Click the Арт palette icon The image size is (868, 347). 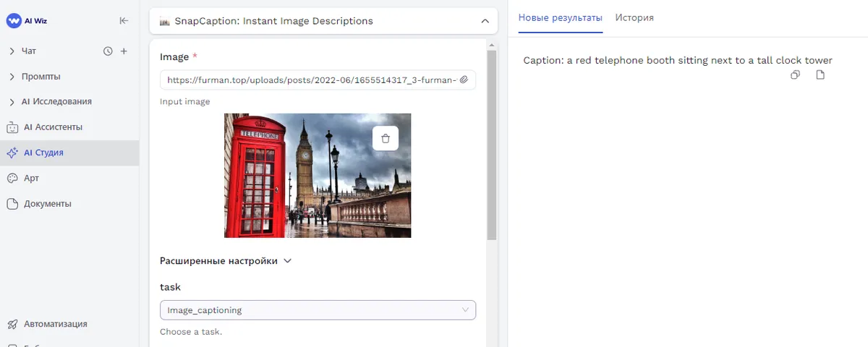pos(12,178)
